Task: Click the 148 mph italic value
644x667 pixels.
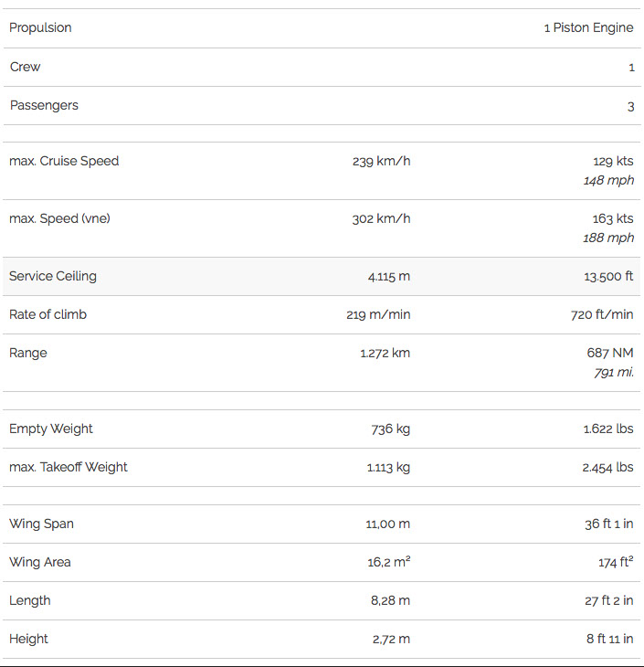Action: click(608, 180)
